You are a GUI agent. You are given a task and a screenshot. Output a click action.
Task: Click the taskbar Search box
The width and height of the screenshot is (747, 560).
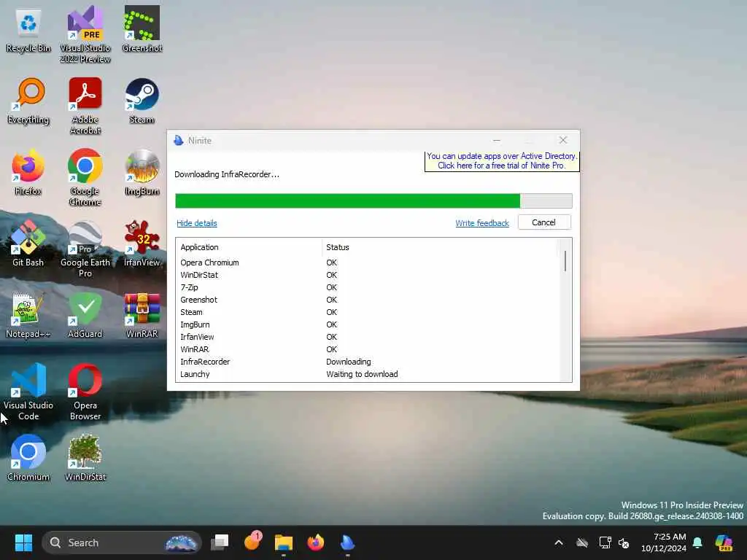point(122,542)
